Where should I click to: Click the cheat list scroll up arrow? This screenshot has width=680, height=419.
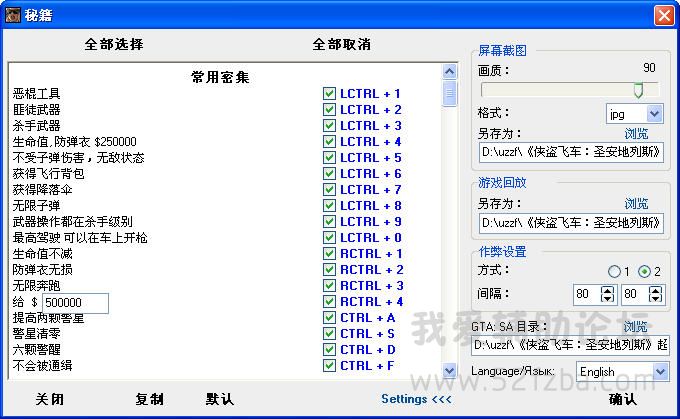tap(450, 71)
